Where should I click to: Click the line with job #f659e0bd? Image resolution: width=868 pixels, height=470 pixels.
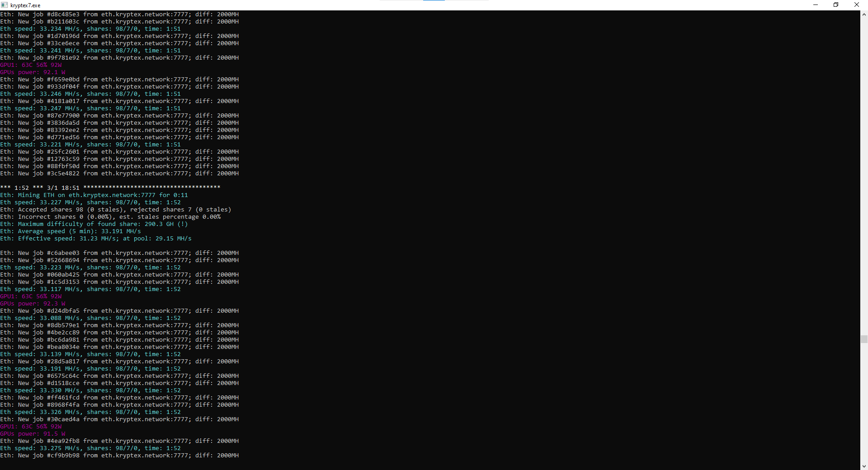pyautogui.click(x=119, y=80)
